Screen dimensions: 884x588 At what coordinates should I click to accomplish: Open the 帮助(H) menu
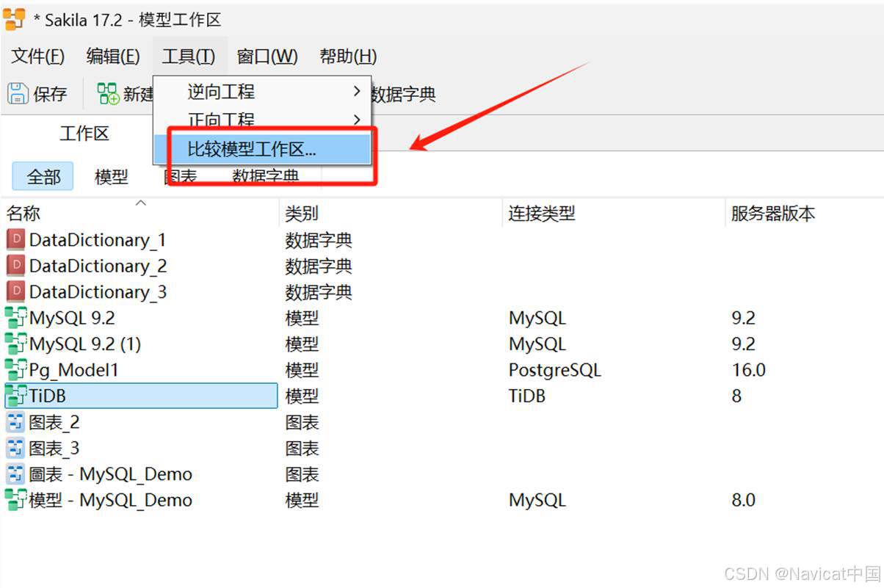click(x=348, y=57)
